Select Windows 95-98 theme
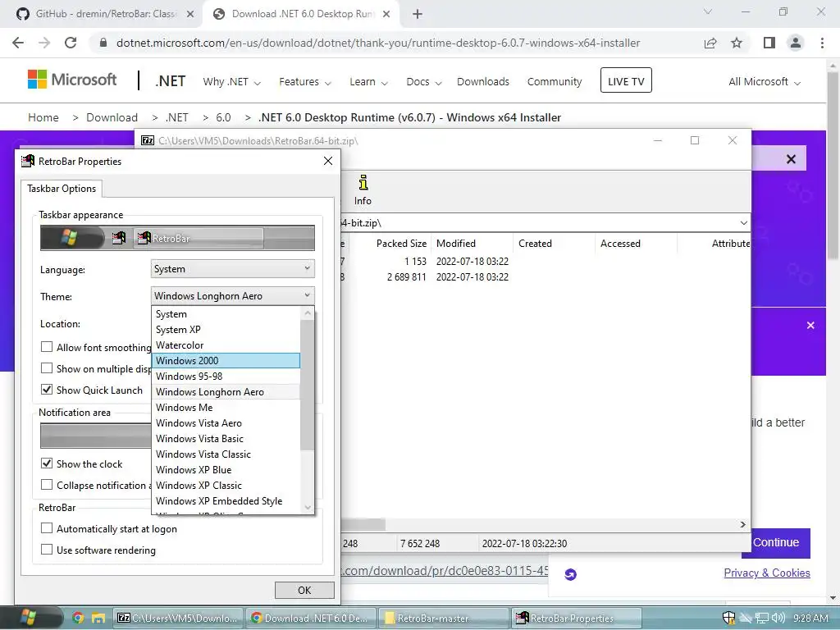This screenshot has height=630, width=840. (226, 376)
